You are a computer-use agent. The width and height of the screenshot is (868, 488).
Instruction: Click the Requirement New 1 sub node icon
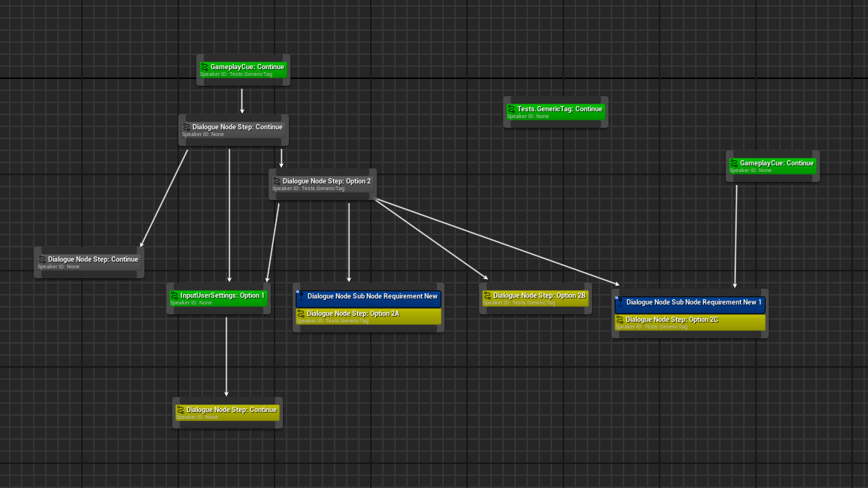619,302
